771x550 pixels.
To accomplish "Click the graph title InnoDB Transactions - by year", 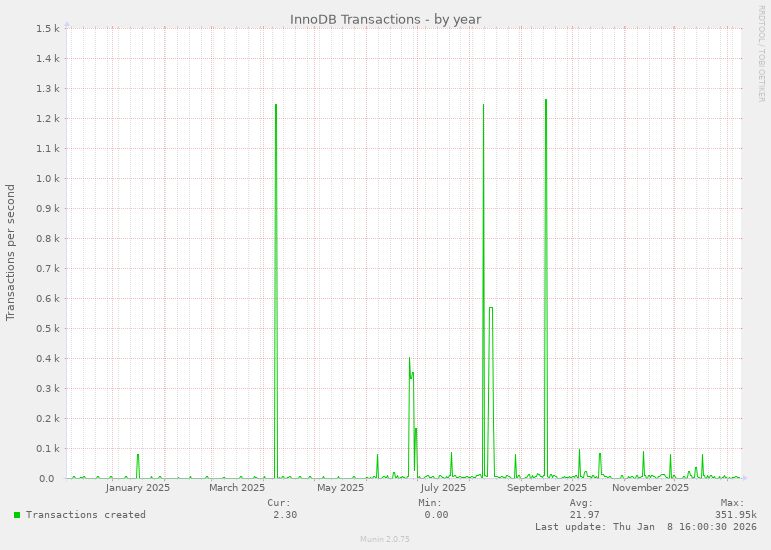I will [x=385, y=19].
